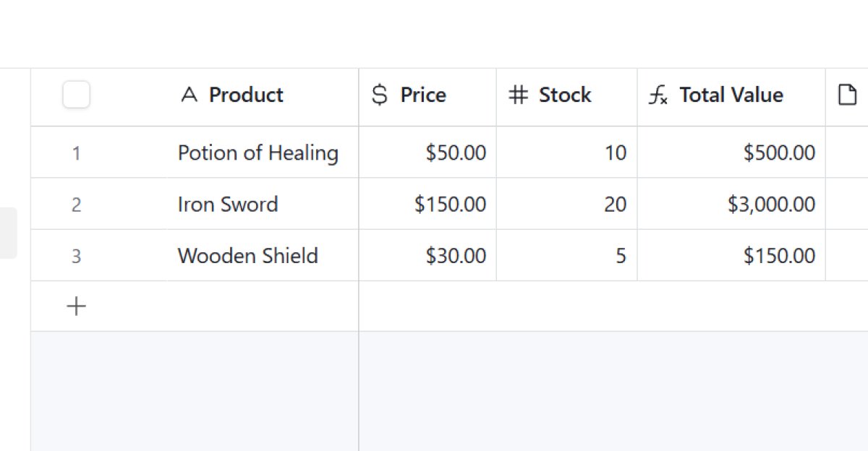Open the Price column header
Viewport: 868px width, 451px height.
coord(423,95)
